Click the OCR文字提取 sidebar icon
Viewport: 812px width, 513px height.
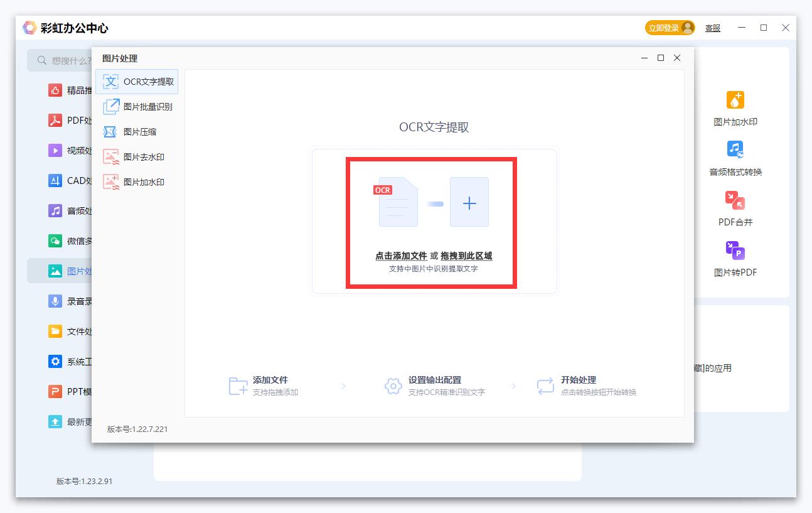111,82
